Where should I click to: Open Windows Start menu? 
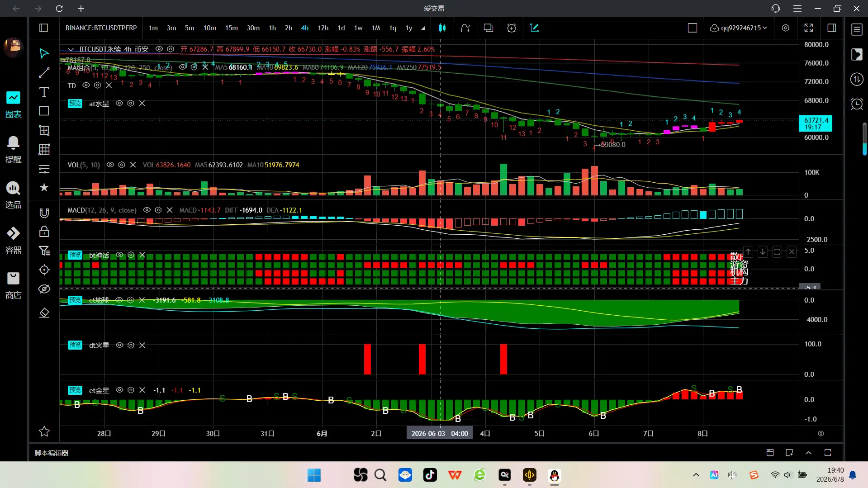[x=313, y=475]
